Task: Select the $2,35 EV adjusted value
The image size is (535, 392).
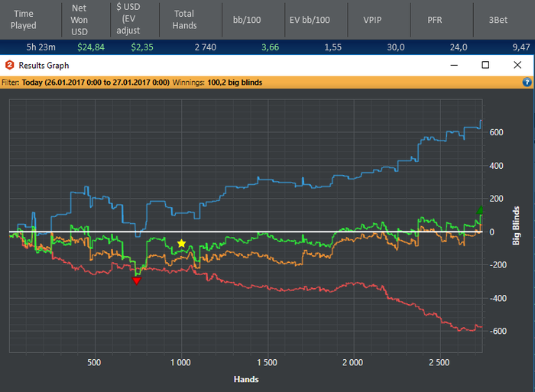Action: pos(142,47)
